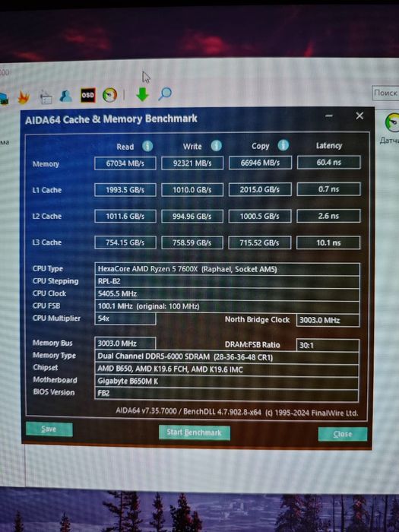Click the report wizard toolbar icon
This screenshot has width=399, height=532.
click(x=46, y=97)
